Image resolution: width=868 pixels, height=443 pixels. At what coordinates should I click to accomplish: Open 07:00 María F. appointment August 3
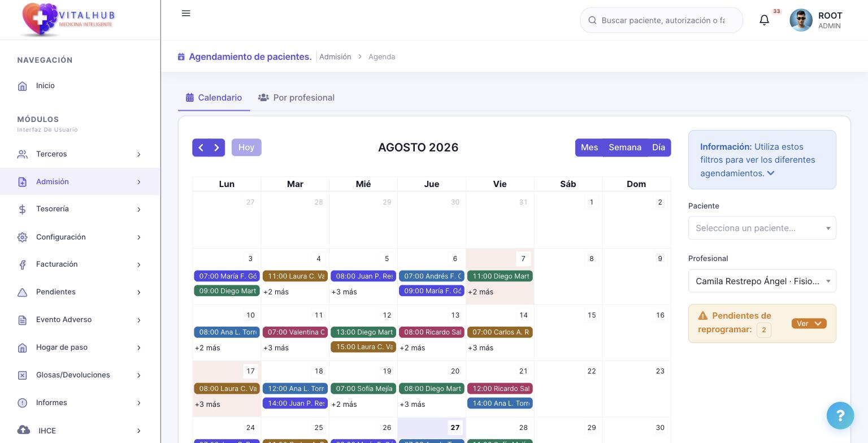click(227, 276)
